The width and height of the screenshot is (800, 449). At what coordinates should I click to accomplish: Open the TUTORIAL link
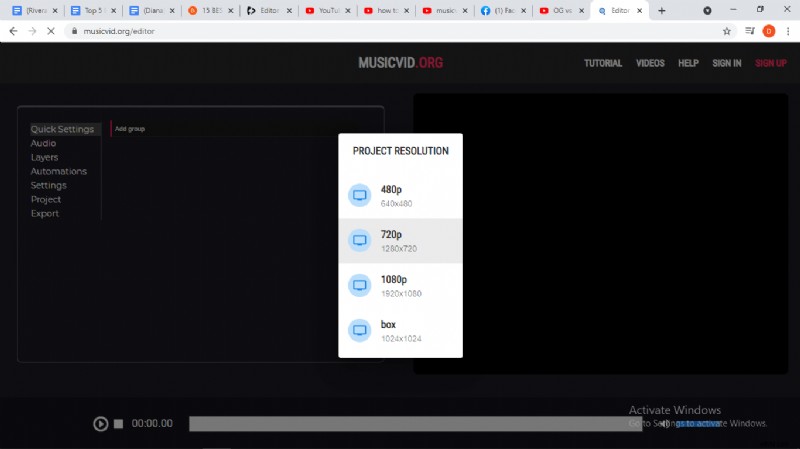[x=603, y=63]
